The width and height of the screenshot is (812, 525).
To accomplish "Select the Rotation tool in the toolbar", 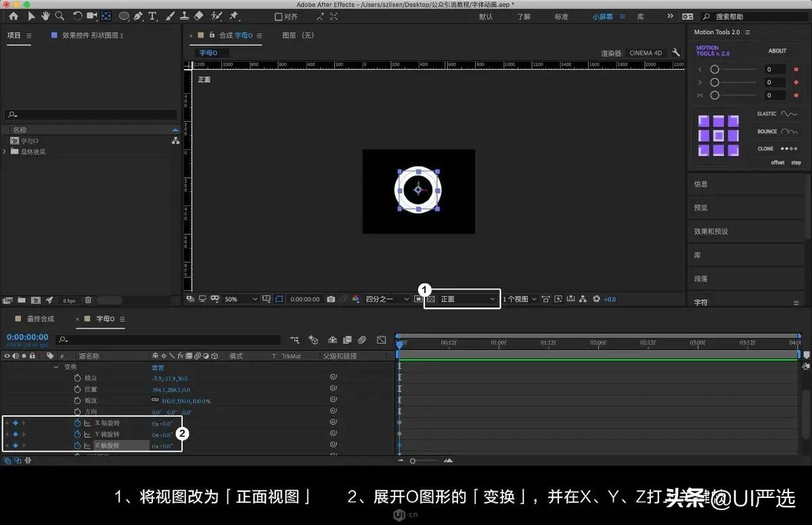I will 78,16.
